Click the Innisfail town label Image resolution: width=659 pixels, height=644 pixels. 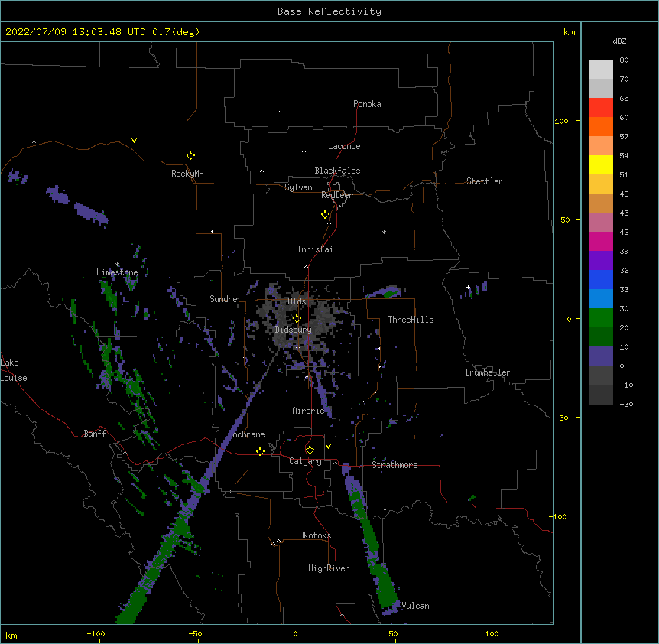pyautogui.click(x=317, y=249)
